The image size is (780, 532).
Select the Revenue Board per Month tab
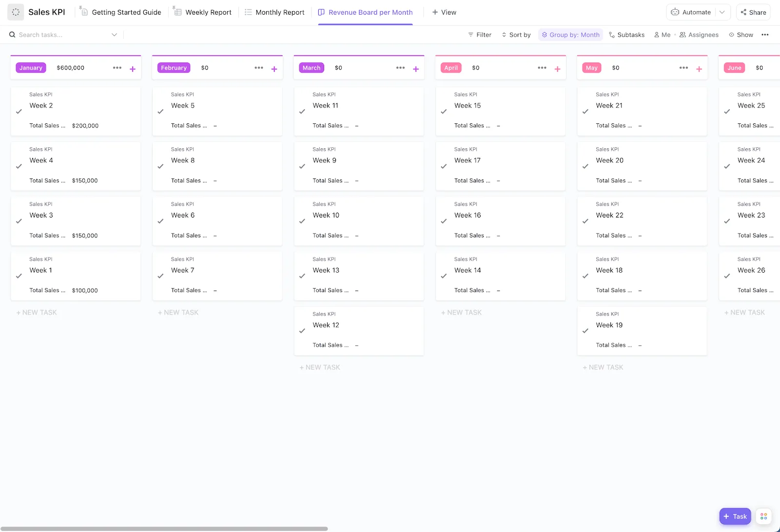tap(366, 12)
